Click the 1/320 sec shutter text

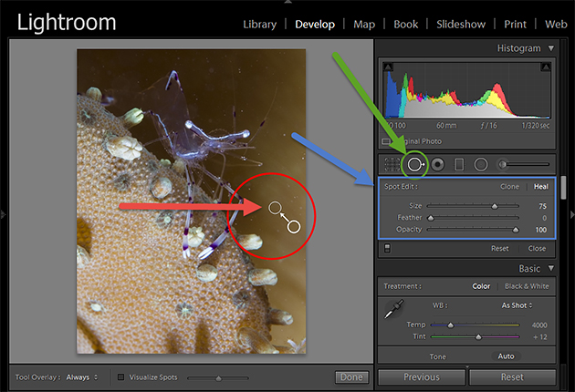pos(536,126)
